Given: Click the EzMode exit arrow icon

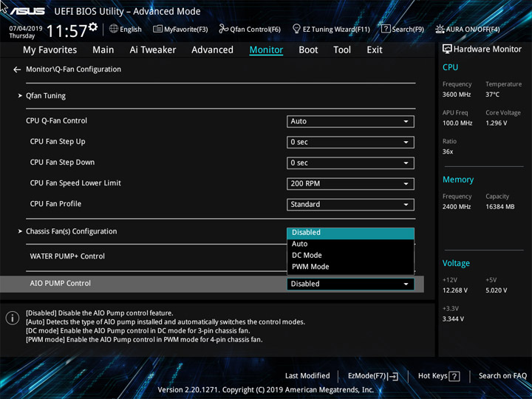Looking at the screenshot, I should coord(393,376).
